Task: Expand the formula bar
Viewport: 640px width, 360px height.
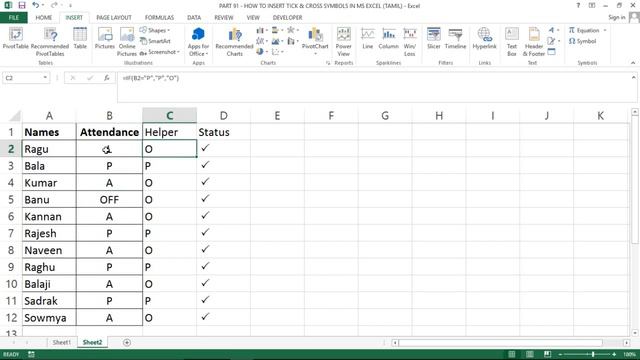Action: [633, 77]
